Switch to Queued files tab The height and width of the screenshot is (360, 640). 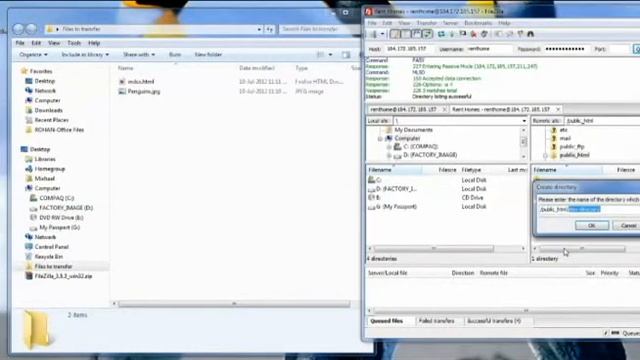coord(387,321)
